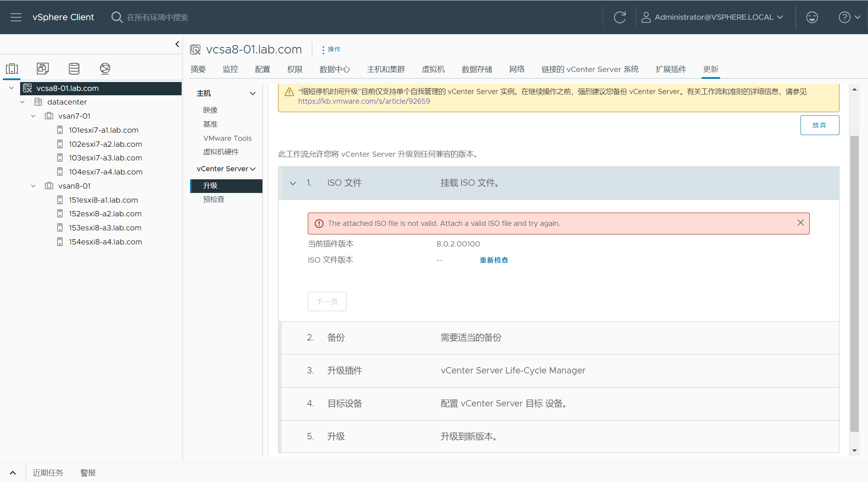
Task: Click the vsan8-01 cluster icon
Action: 49,186
